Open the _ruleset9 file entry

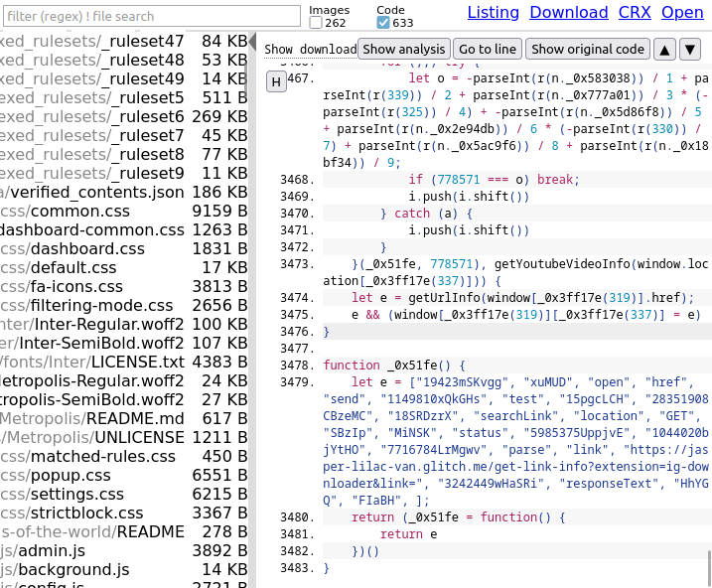click(x=123, y=174)
